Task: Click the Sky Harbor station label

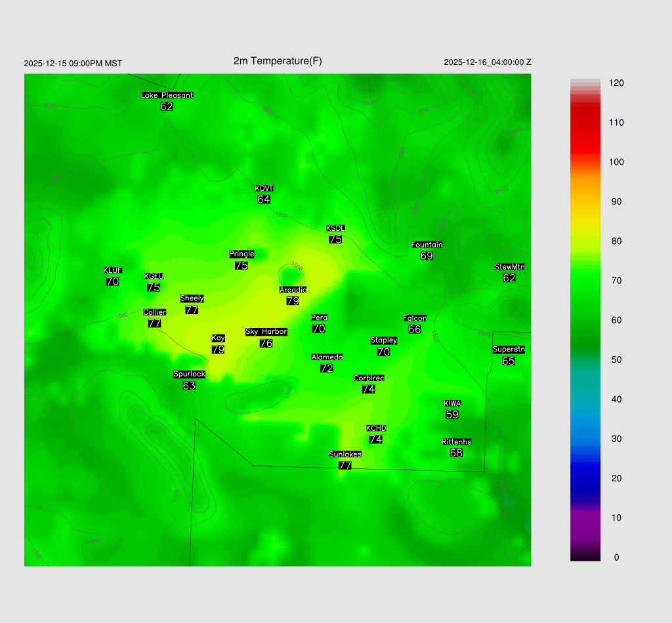Action: click(x=266, y=332)
